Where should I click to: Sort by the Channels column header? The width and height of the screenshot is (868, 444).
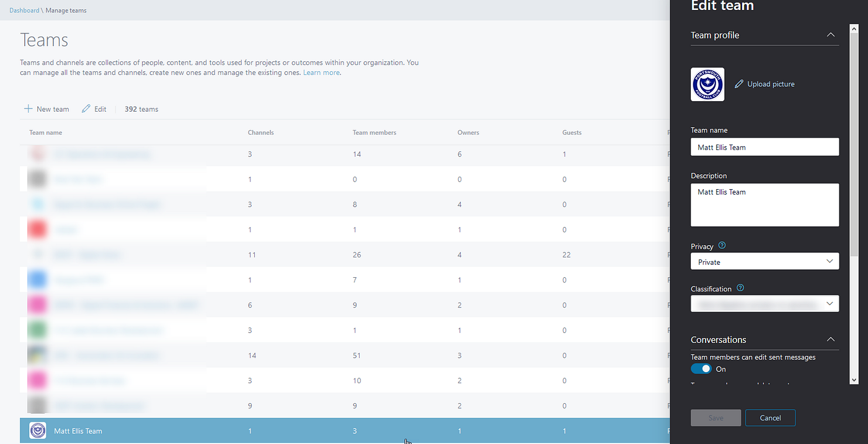click(x=260, y=133)
